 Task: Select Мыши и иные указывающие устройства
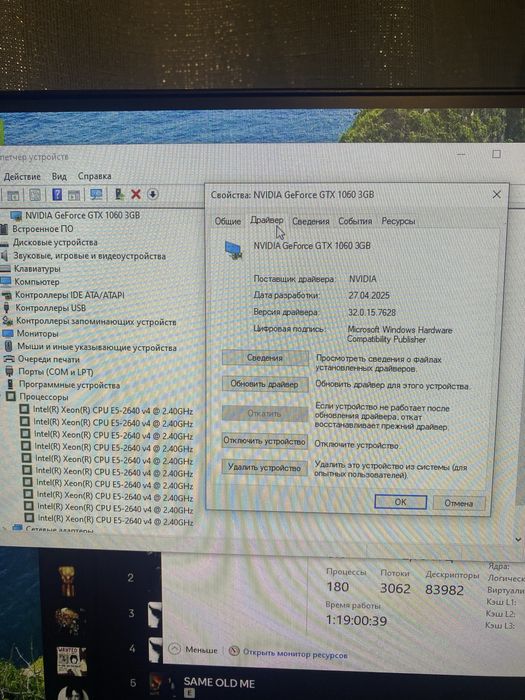(x=97, y=347)
